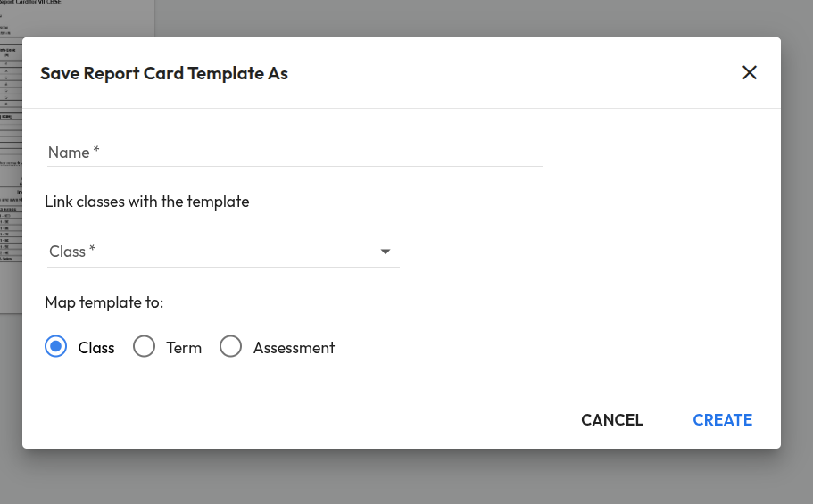813x504 pixels.
Task: Click the 'Map template to:' label
Action: click(x=104, y=302)
